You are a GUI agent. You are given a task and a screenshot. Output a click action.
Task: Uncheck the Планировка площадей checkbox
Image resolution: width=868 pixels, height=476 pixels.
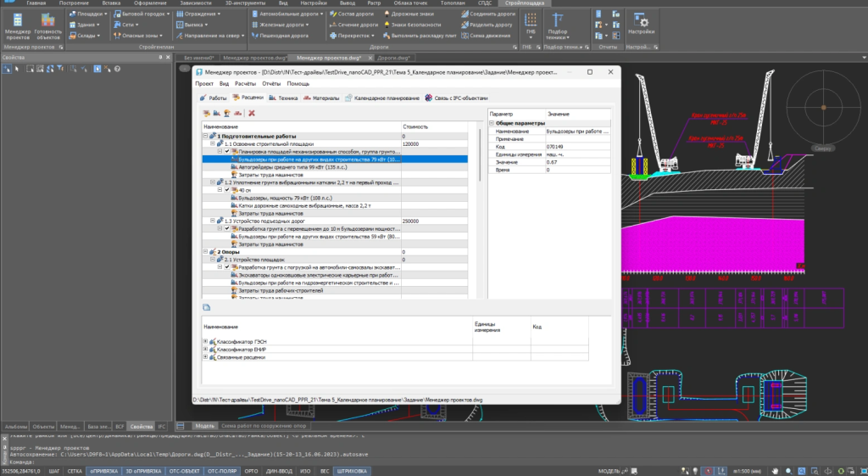coord(226,152)
